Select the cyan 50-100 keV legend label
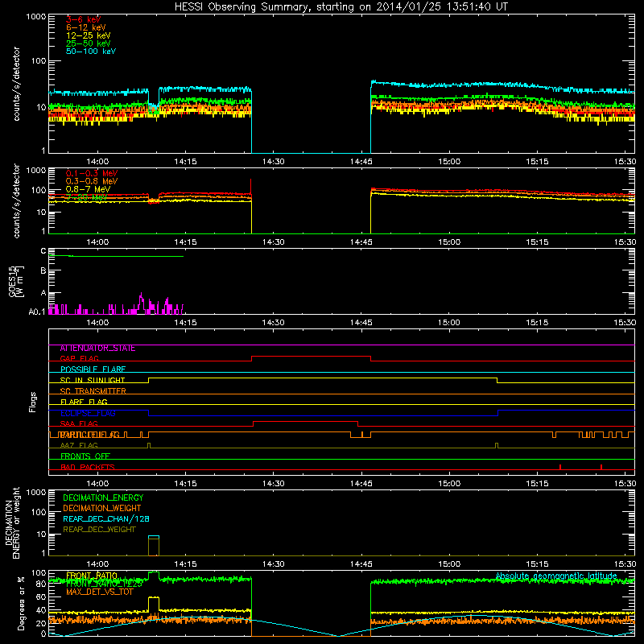 click(91, 52)
